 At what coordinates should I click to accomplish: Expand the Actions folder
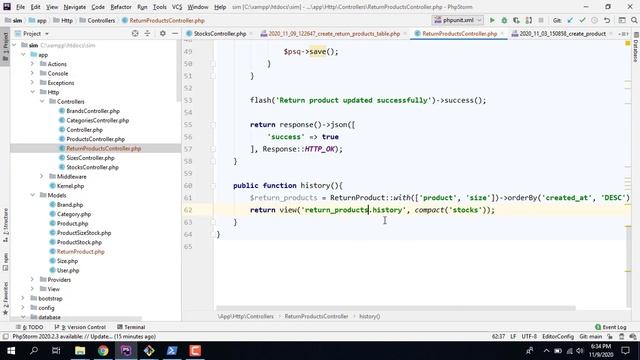[x=32, y=64]
